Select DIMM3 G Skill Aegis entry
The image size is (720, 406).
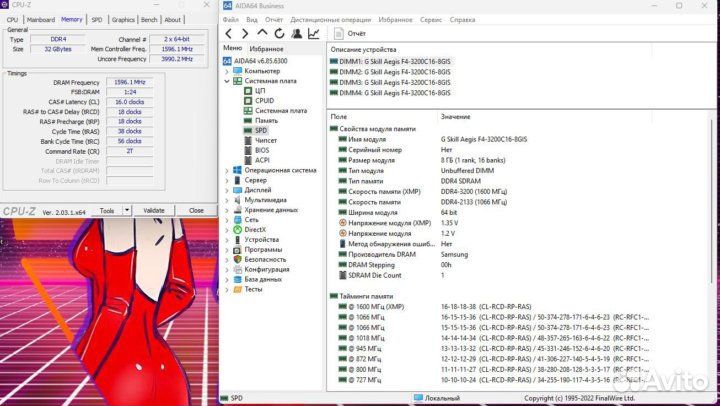[x=394, y=82]
